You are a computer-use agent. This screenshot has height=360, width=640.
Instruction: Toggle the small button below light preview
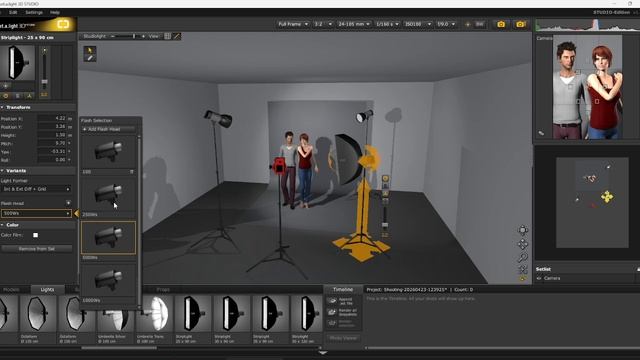6,86
